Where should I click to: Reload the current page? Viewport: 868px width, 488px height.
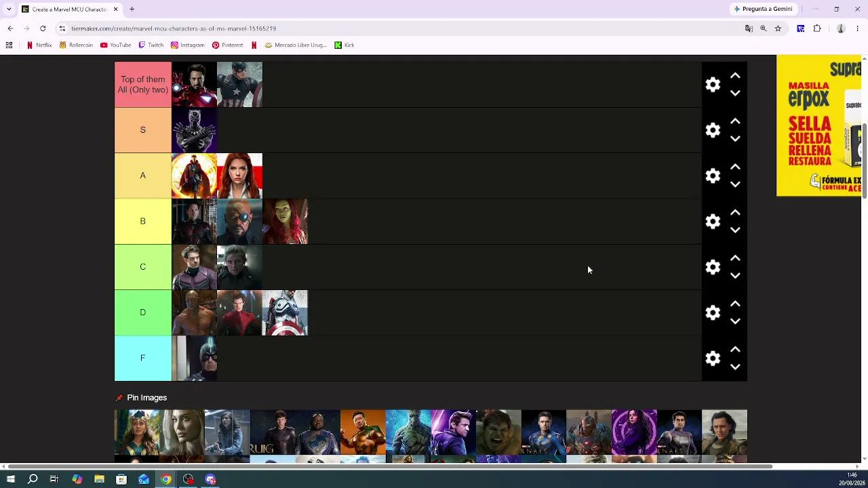coord(43,28)
